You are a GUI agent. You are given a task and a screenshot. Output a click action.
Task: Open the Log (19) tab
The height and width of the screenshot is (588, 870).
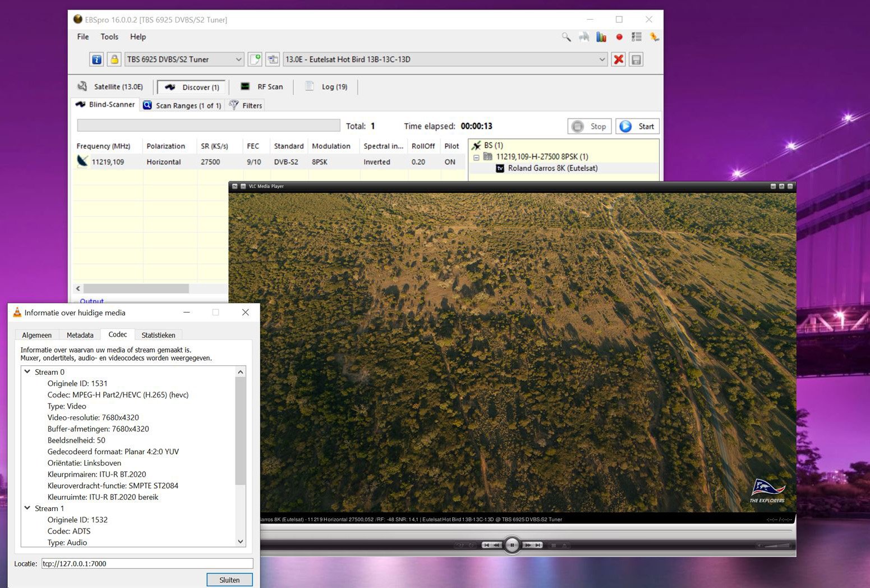(327, 87)
